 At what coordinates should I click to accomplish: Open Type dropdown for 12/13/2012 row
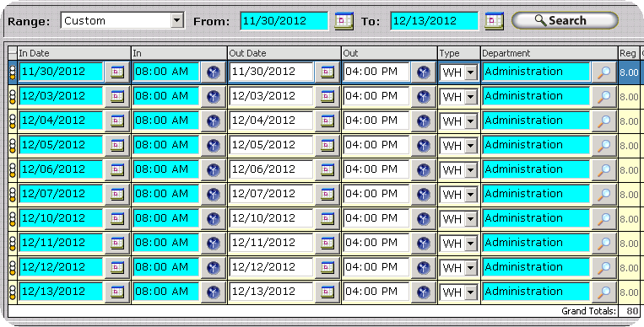pyautogui.click(x=471, y=292)
